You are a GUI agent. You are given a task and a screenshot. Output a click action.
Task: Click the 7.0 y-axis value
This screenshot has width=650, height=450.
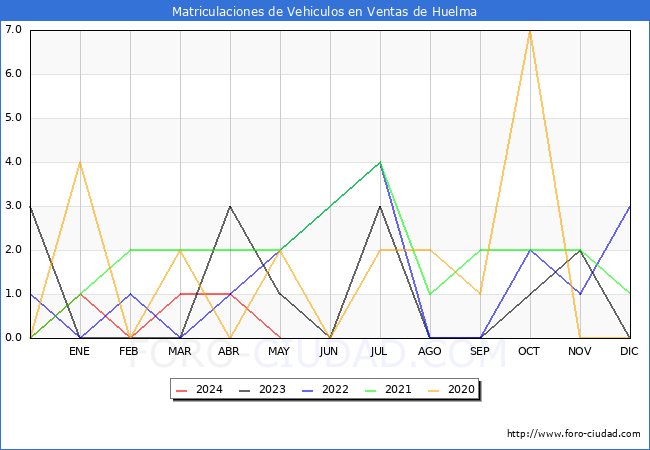(13, 29)
